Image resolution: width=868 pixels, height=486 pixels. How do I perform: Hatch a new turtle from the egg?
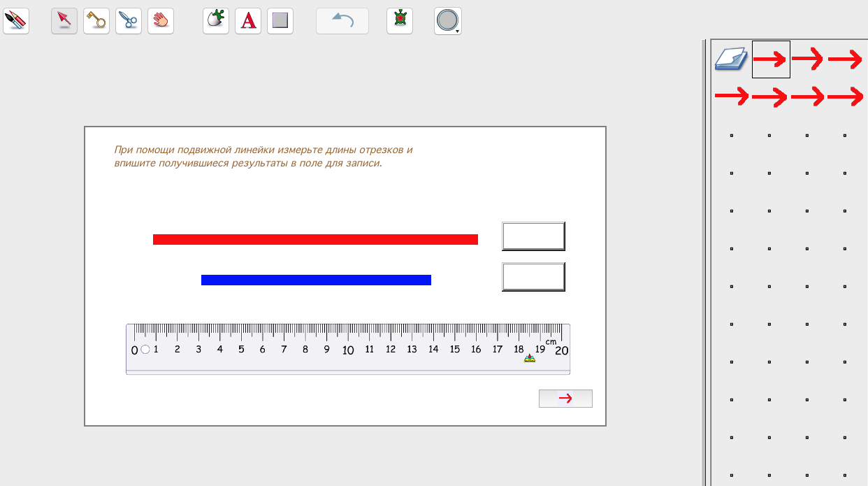tap(216, 21)
